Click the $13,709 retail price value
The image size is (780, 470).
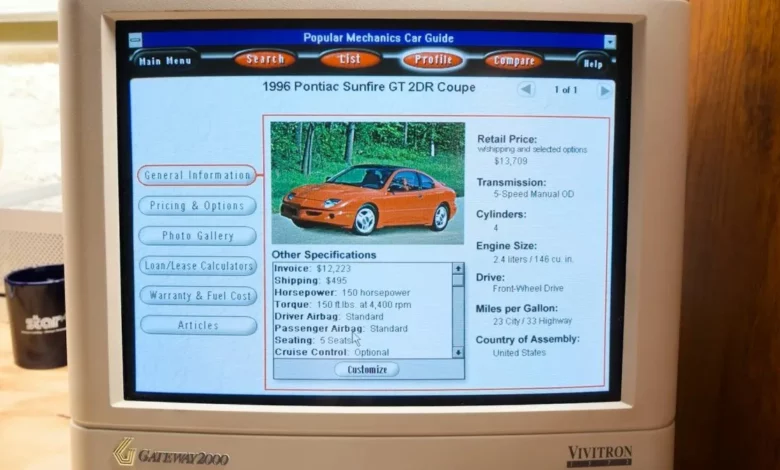click(510, 161)
